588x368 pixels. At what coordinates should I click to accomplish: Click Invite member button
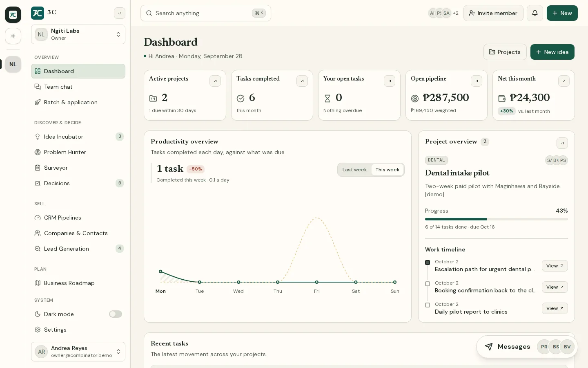493,13
